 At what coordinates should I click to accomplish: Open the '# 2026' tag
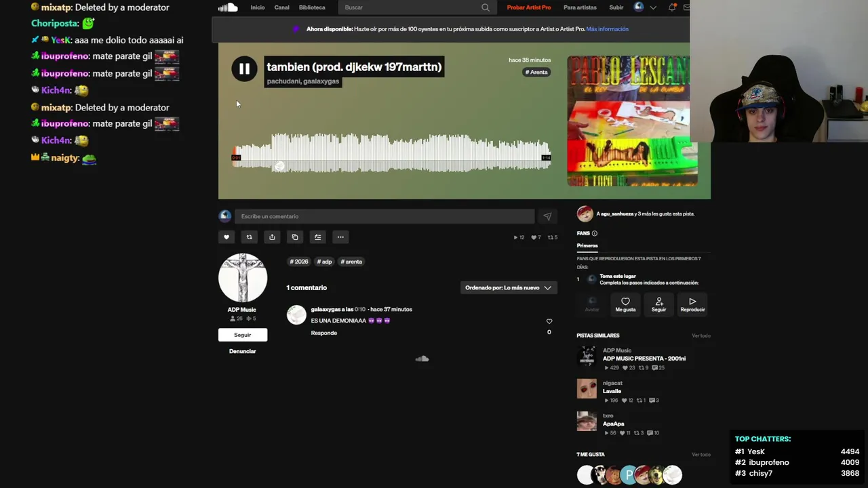pyautogui.click(x=299, y=262)
